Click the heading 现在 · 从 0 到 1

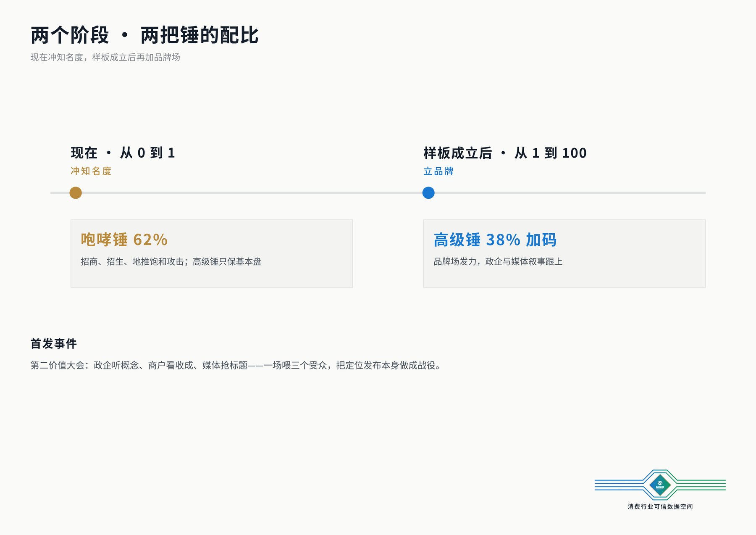pyautogui.click(x=123, y=153)
